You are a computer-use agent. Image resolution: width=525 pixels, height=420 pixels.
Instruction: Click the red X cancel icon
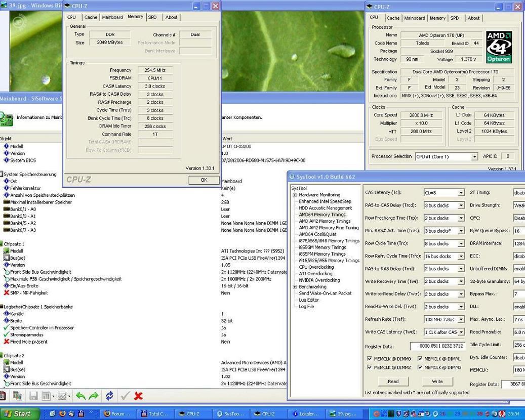coord(138,396)
